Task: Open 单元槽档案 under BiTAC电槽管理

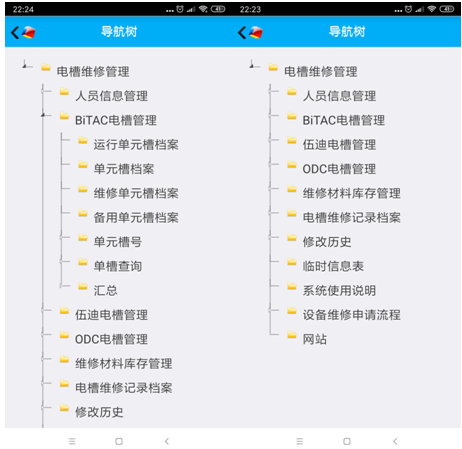Action: coord(124,169)
